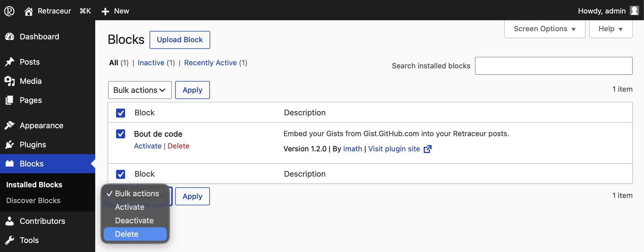Choose Deactivate in bulk actions list
Image resolution: width=644 pixels, height=252 pixels.
135,220
